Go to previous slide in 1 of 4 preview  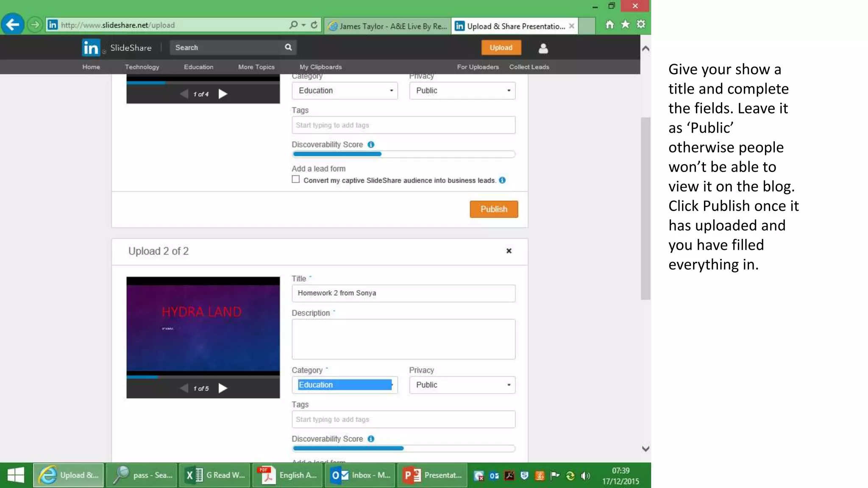click(184, 94)
